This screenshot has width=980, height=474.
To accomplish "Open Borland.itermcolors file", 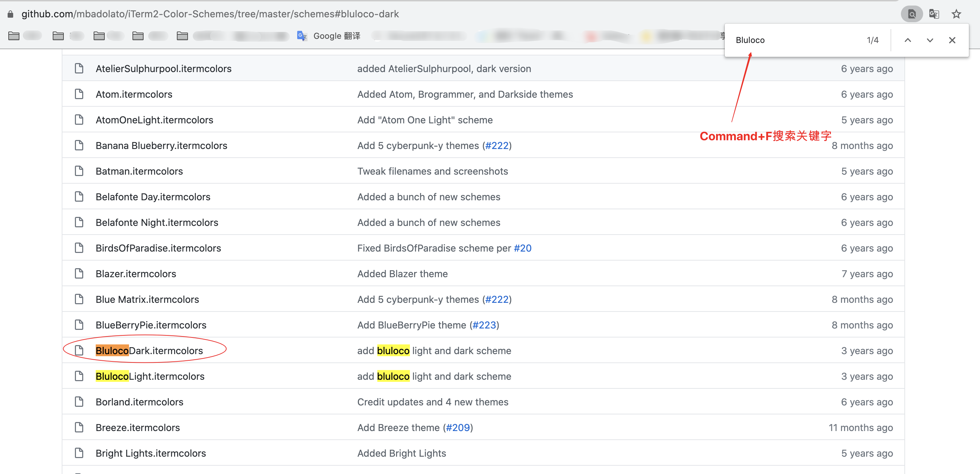I will point(139,402).
